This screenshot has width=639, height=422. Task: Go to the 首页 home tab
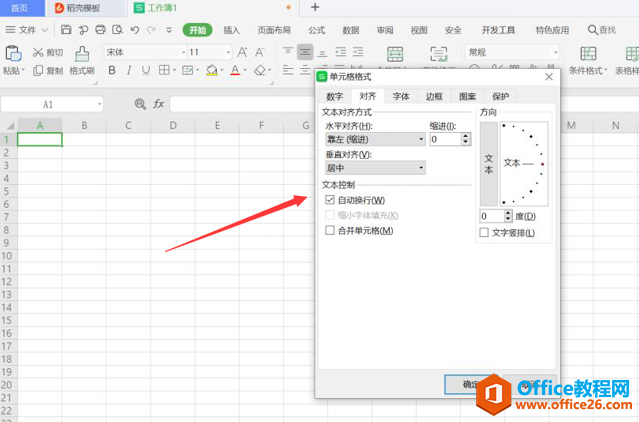pyautogui.click(x=19, y=8)
